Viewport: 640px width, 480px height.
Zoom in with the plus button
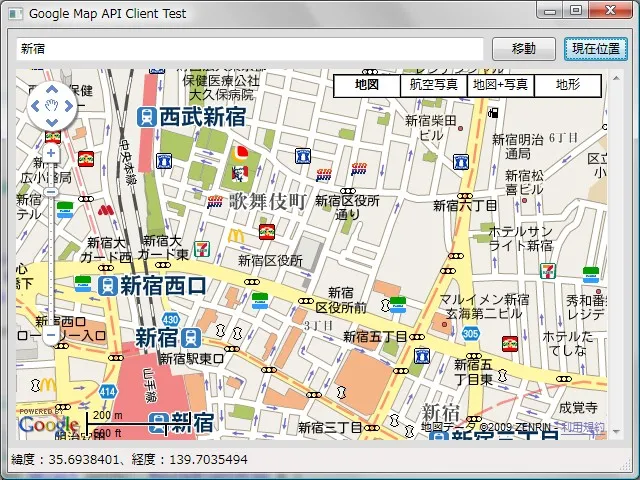[51, 153]
